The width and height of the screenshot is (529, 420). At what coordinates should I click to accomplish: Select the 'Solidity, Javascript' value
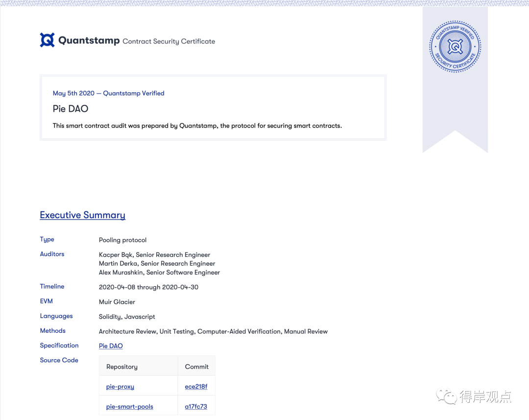click(x=127, y=317)
